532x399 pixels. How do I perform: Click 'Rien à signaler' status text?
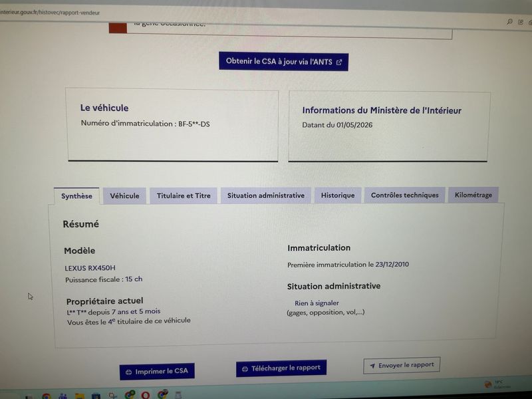(x=317, y=303)
